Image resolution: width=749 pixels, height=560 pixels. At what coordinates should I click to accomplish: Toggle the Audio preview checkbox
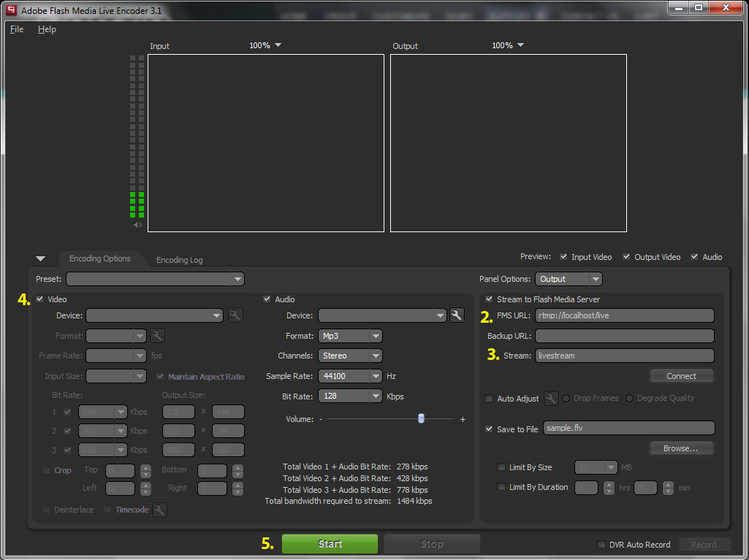coord(694,257)
